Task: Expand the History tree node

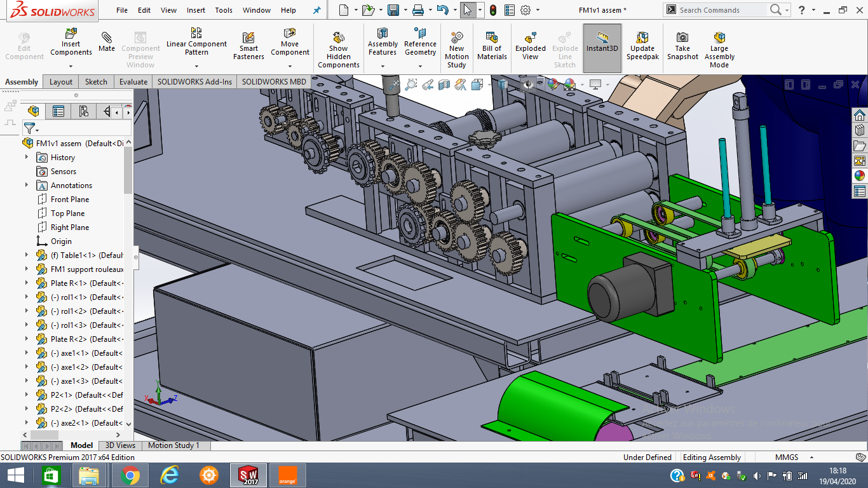Action: [x=27, y=157]
